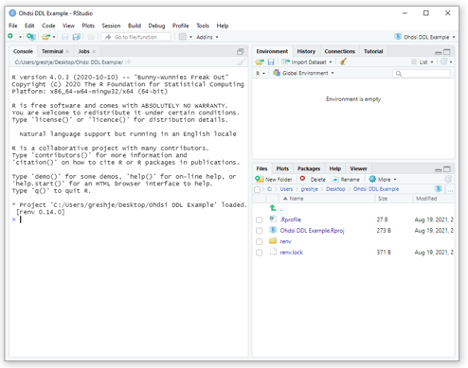Viewport: 468px width, 368px height.
Task: Switch to the Packages tab
Action: point(309,169)
